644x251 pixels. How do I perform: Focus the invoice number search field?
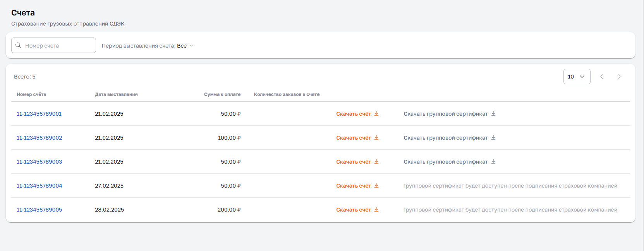(x=58, y=46)
